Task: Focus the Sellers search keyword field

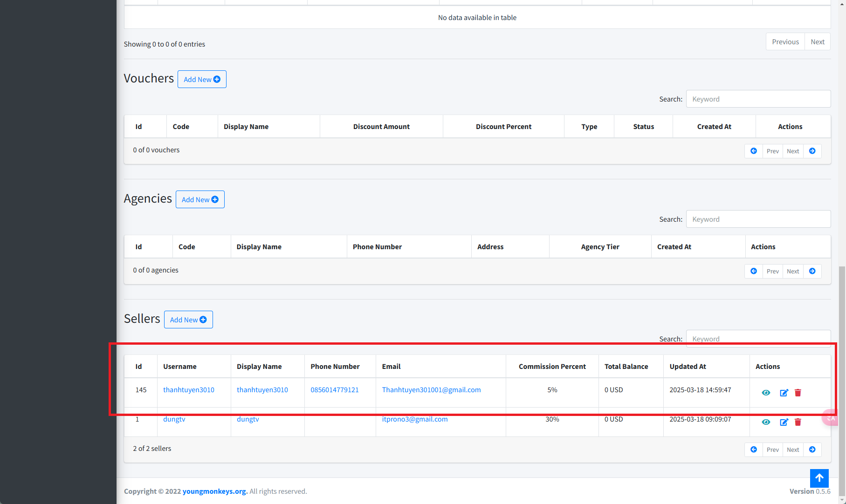Action: click(758, 339)
